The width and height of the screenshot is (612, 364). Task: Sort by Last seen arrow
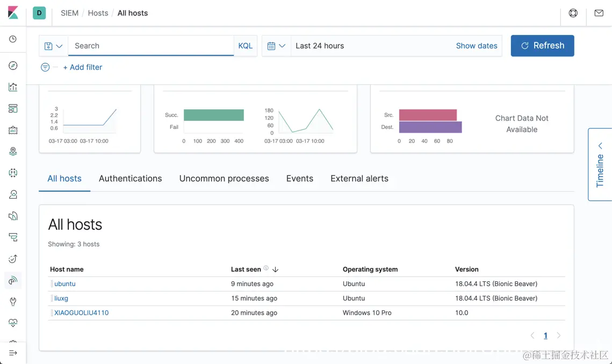275,270
